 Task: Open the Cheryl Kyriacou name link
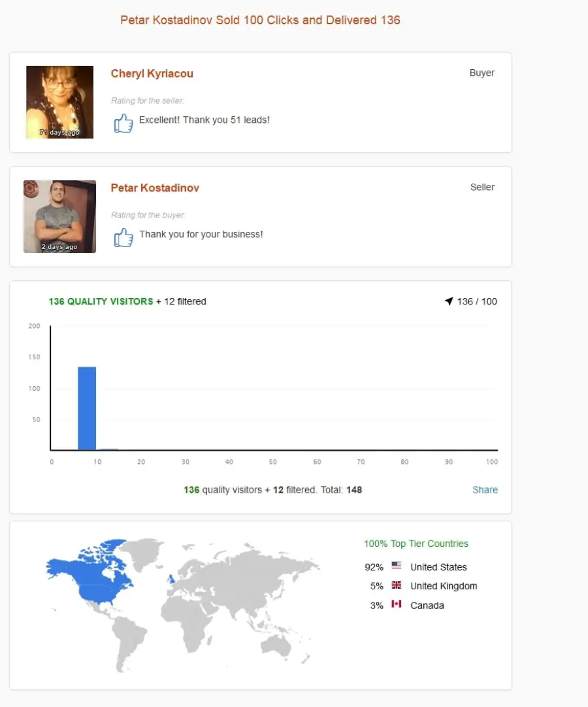152,73
